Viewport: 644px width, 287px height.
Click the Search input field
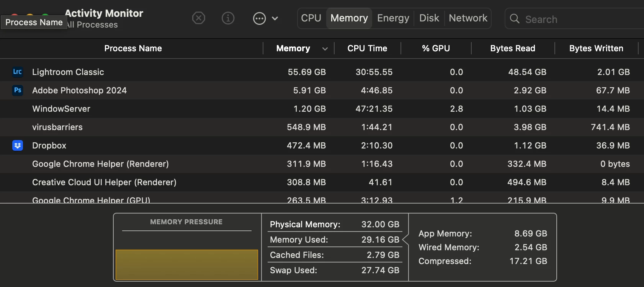point(574,19)
